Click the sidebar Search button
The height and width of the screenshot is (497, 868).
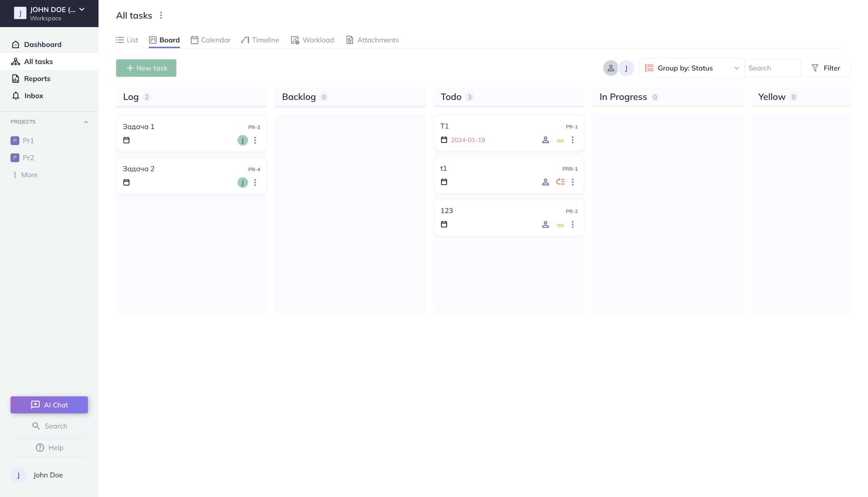(x=49, y=426)
